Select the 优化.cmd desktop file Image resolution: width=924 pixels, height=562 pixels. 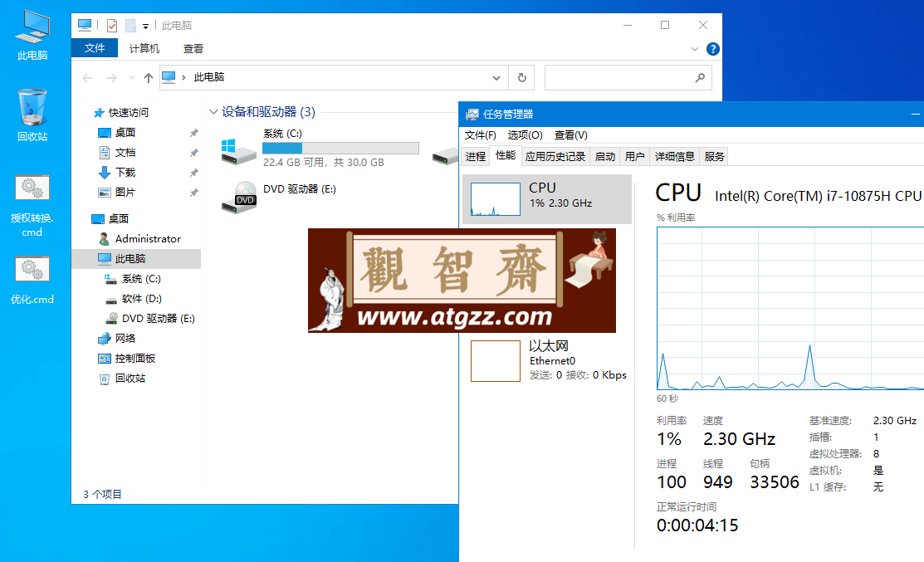click(32, 281)
